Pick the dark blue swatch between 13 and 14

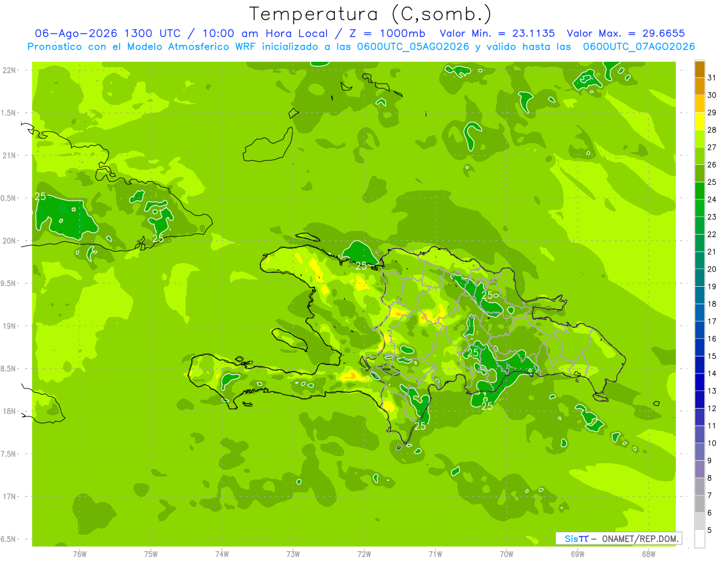click(699, 383)
